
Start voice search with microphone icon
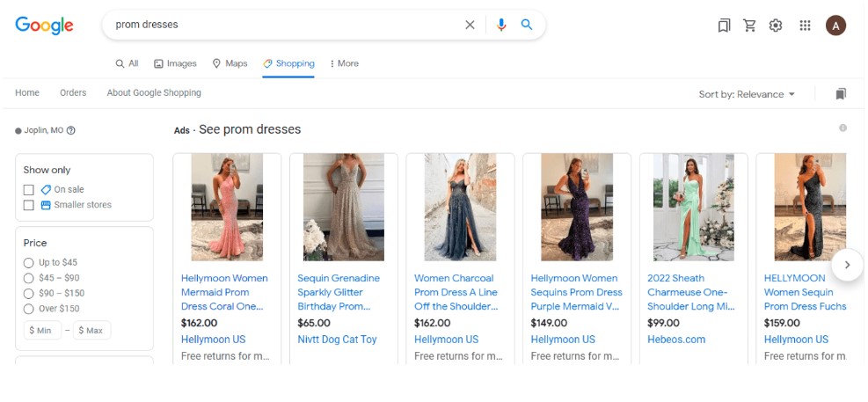tap(501, 25)
